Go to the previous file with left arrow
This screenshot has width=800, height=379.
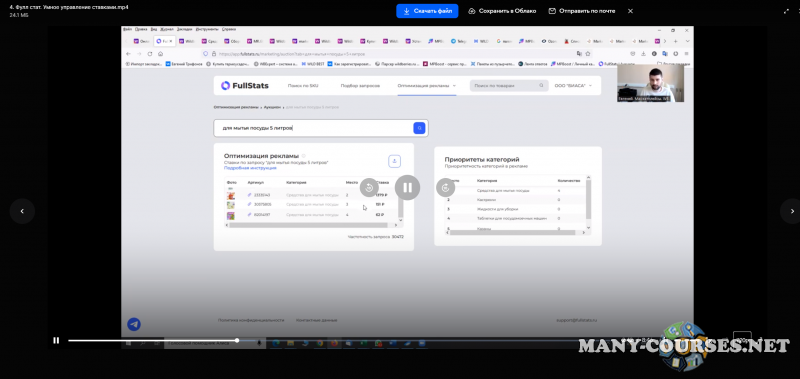(x=22, y=211)
